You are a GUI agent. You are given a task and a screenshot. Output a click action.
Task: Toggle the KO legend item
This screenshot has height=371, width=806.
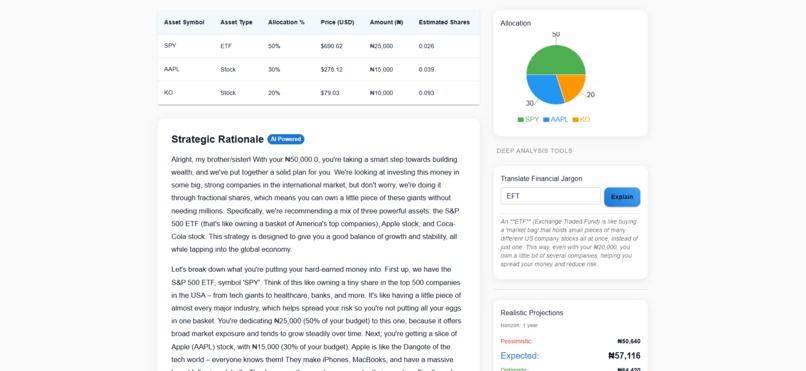581,119
